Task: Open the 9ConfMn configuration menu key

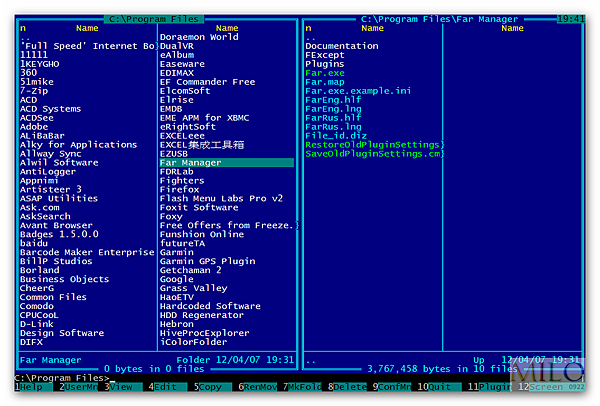Action: (392, 387)
